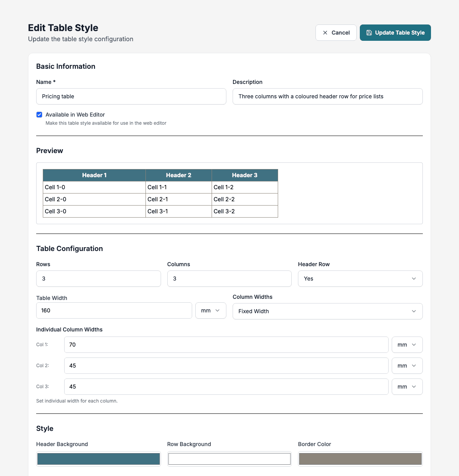Toggle Available in Web Editor checkbox
Screen dimensions: 459x476
coord(39,115)
